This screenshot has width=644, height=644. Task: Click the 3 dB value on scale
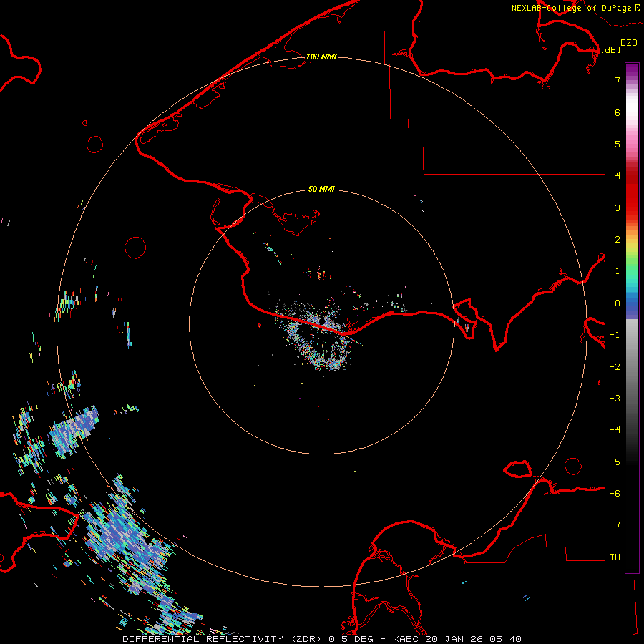618,208
